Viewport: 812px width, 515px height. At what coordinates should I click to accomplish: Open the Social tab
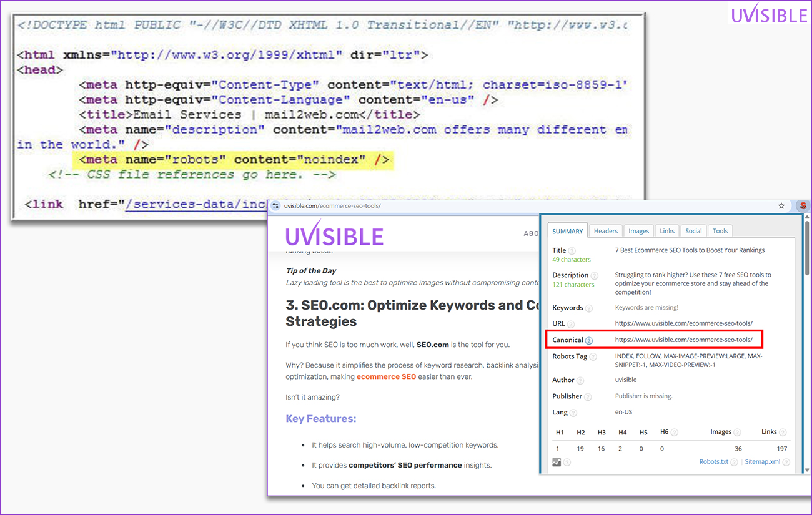[x=693, y=231]
